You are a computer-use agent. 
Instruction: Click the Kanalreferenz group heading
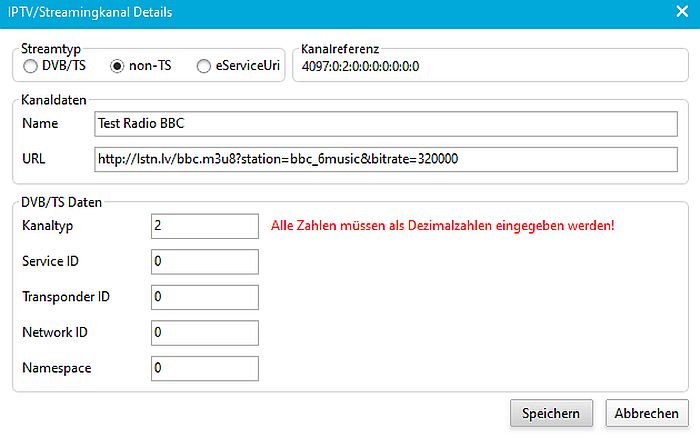click(x=339, y=47)
